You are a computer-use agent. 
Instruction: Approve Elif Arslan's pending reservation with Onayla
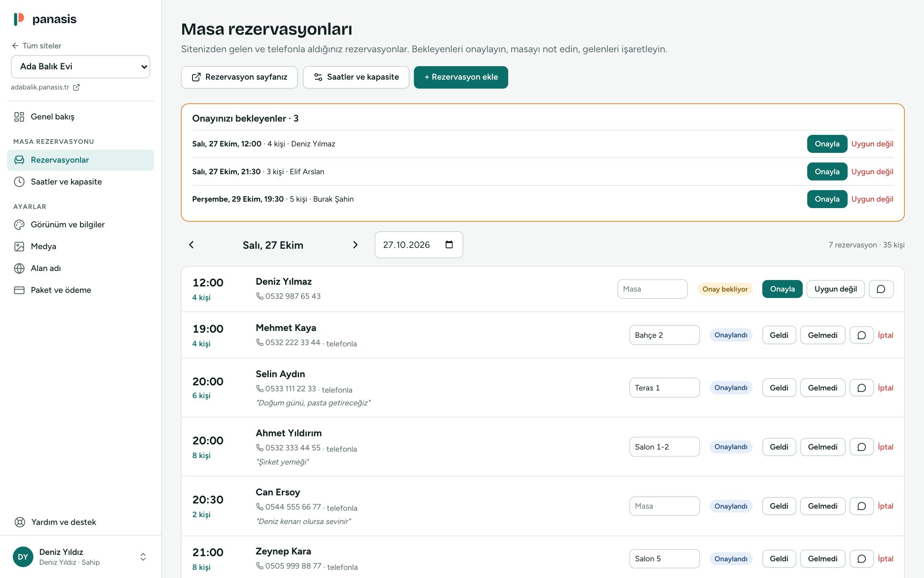(x=827, y=172)
